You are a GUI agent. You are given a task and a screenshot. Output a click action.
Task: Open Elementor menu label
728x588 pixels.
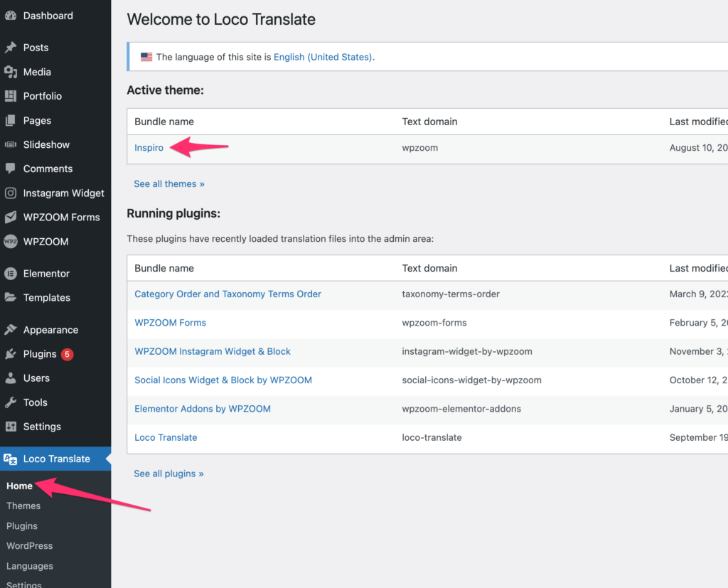pyautogui.click(x=46, y=274)
